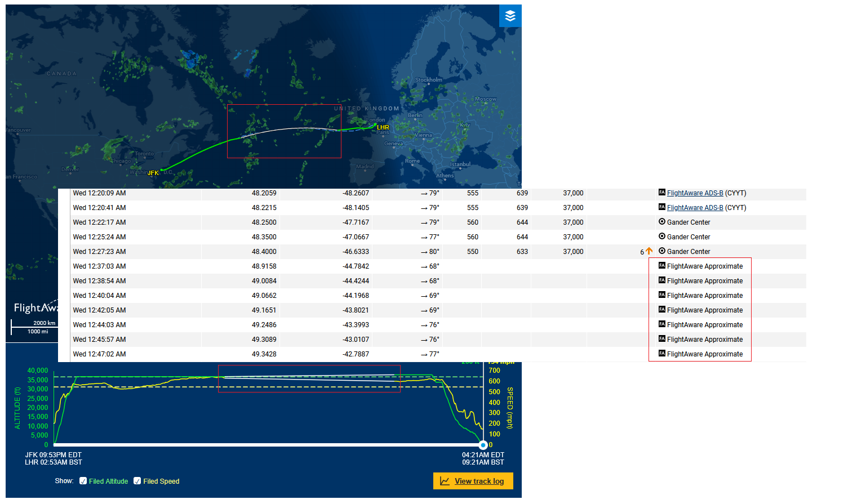This screenshot has width=866, height=504.
Task: Click FA icon in the 12:44:03 AM row
Action: pyautogui.click(x=662, y=324)
